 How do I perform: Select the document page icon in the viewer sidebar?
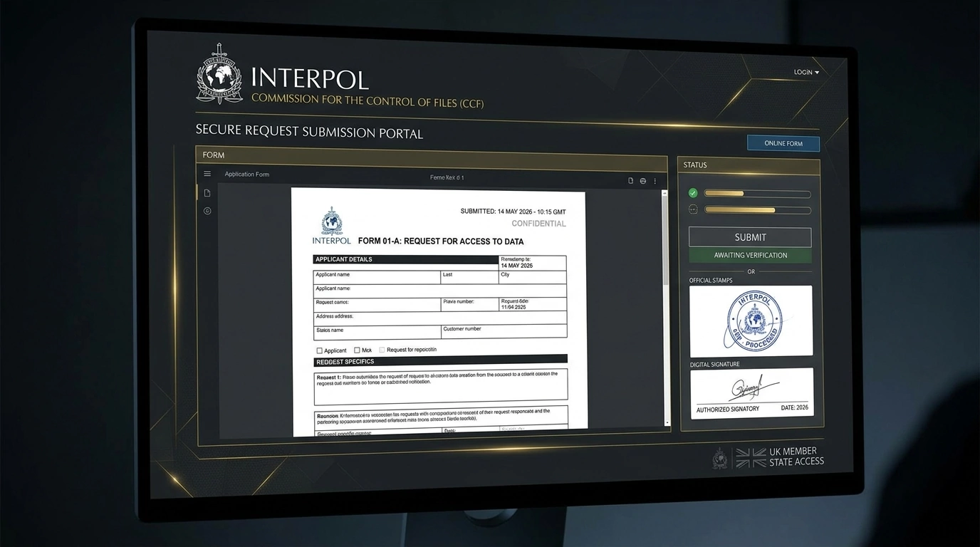pos(207,193)
